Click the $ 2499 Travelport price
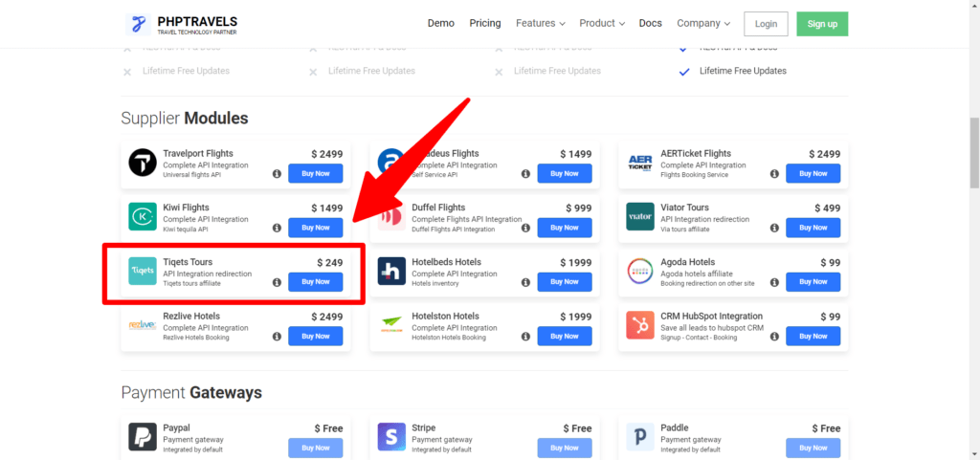Screen dimensions: 980x460 tap(327, 154)
